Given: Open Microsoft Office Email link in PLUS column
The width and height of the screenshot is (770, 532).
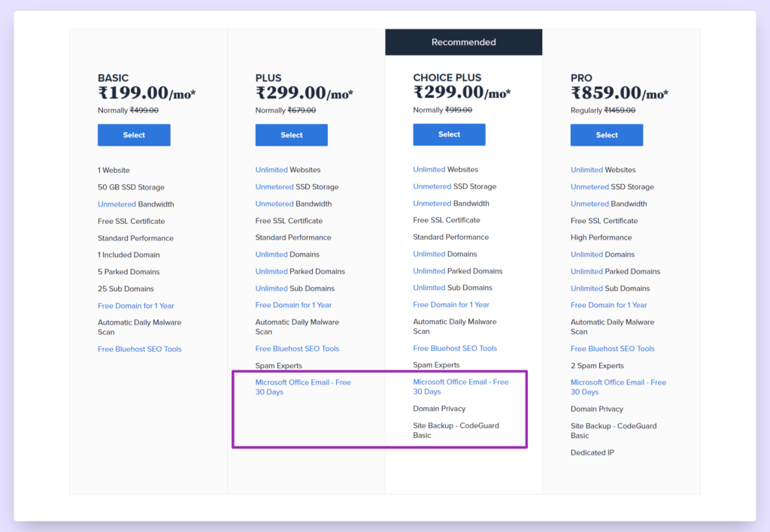Looking at the screenshot, I should point(302,382).
